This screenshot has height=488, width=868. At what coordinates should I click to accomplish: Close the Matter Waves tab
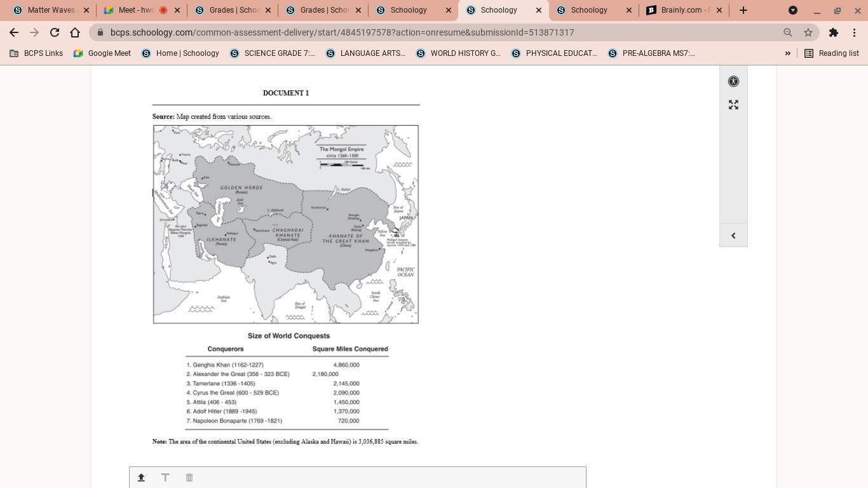tap(86, 10)
